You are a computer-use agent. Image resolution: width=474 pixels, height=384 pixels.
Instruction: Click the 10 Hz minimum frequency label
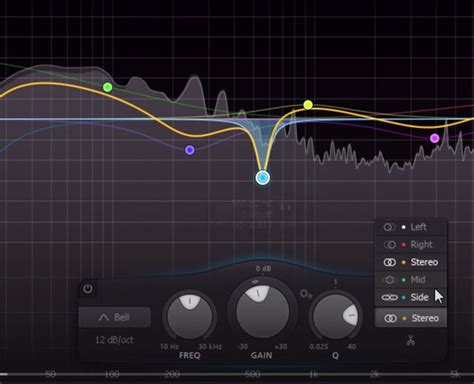[169, 347]
